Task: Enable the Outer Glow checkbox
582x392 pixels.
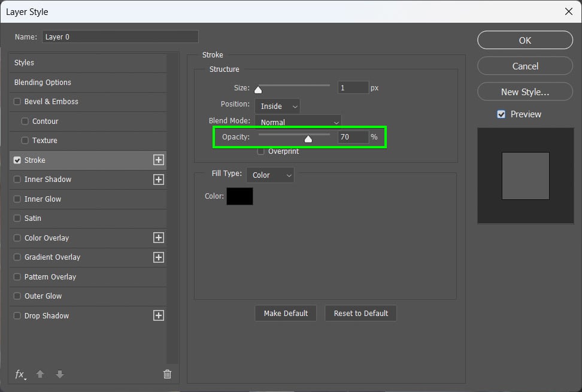Action: tap(17, 296)
